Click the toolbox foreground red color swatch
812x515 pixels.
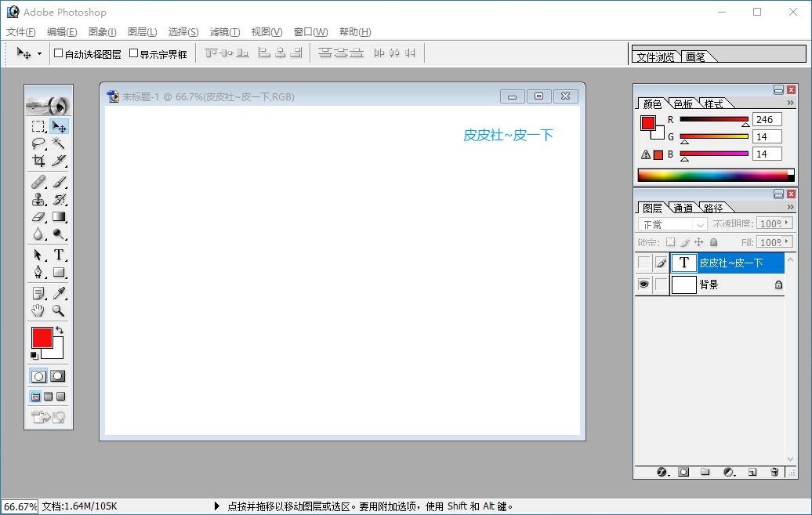(42, 338)
